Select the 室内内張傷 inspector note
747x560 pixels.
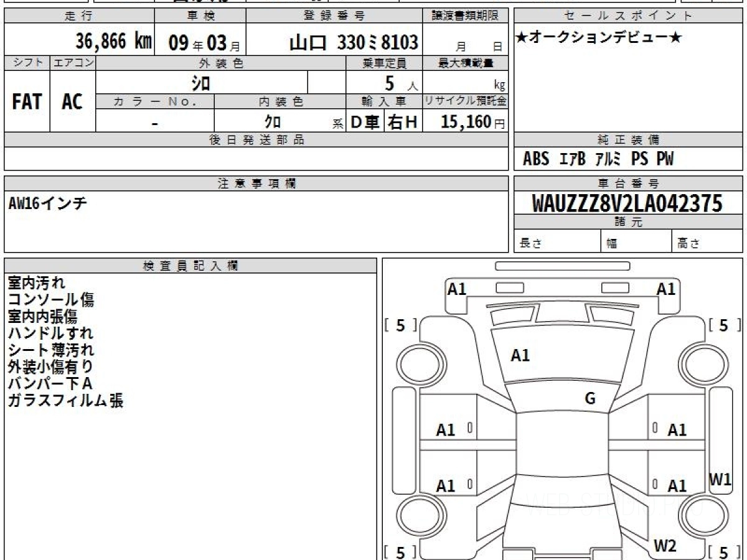(x=42, y=317)
